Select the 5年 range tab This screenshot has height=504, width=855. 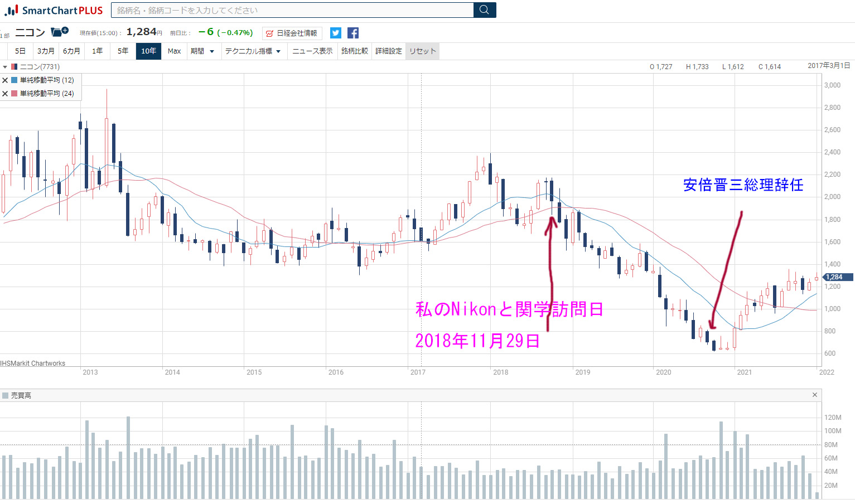pyautogui.click(x=123, y=51)
